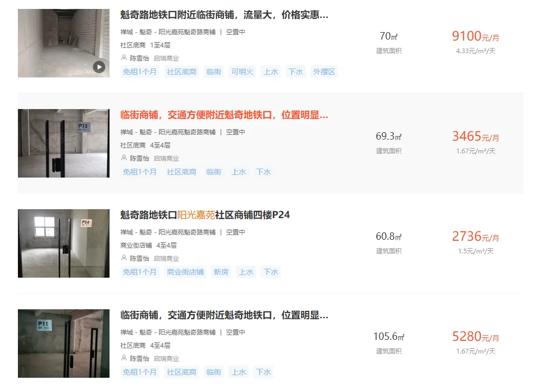Click the 5280元/月 price
The width and height of the screenshot is (535, 392).
[475, 337]
